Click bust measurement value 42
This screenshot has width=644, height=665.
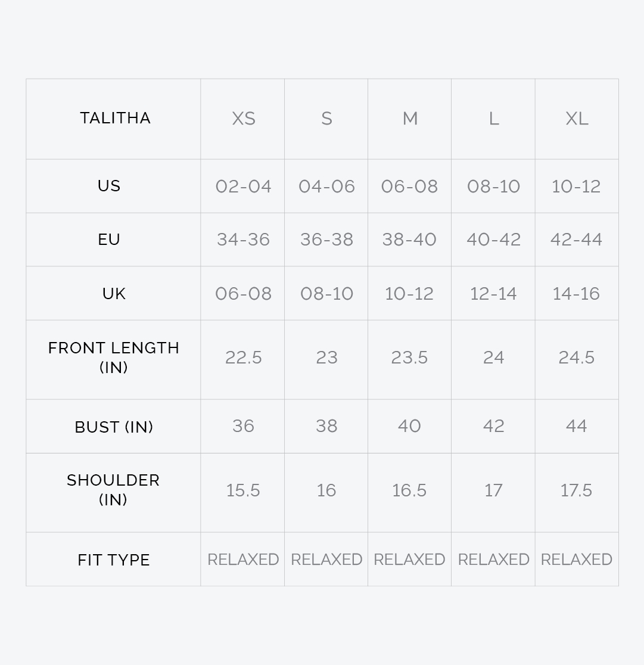[493, 426]
